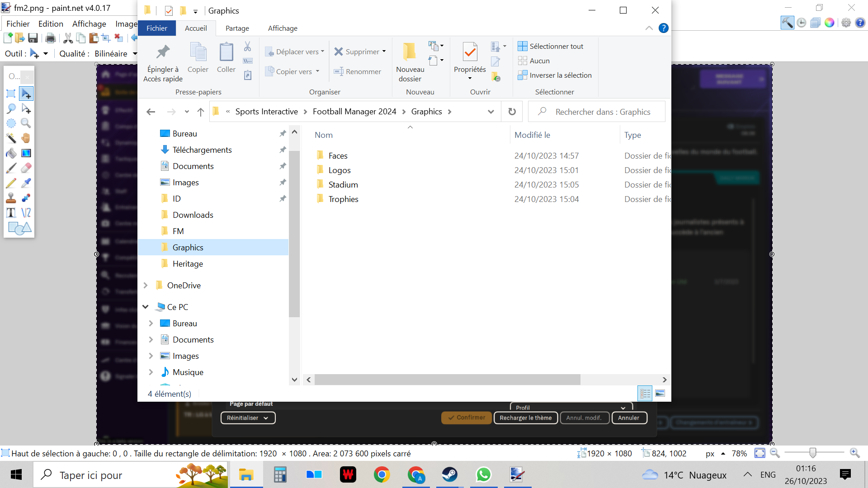
Task: Click the paint.net zoom slider handle
Action: tap(813, 453)
